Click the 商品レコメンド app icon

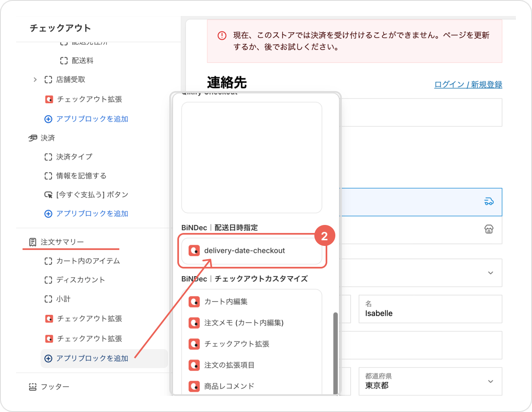[x=194, y=386]
